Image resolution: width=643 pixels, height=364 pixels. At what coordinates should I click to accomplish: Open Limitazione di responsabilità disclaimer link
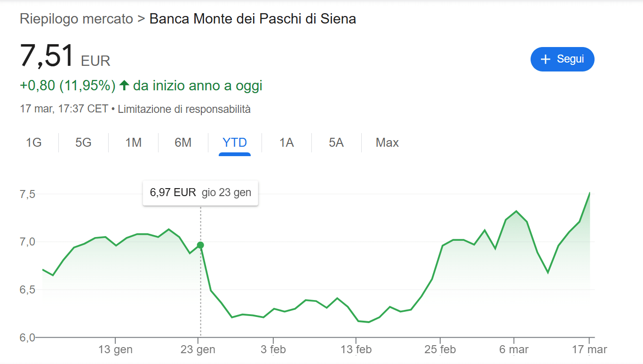point(184,109)
